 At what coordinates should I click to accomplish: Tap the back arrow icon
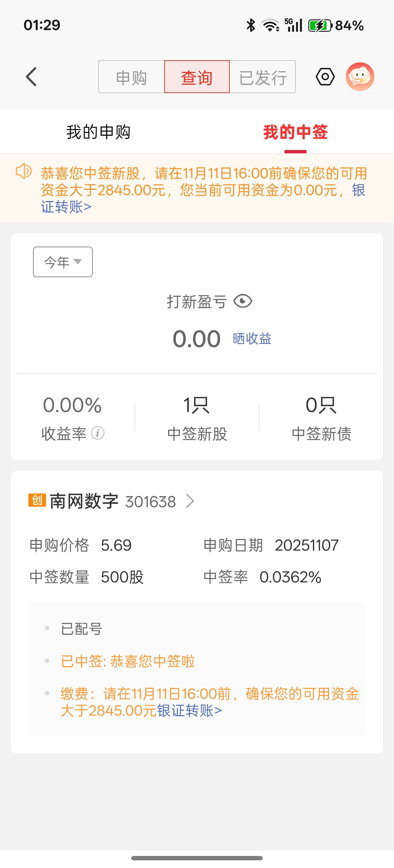(31, 77)
